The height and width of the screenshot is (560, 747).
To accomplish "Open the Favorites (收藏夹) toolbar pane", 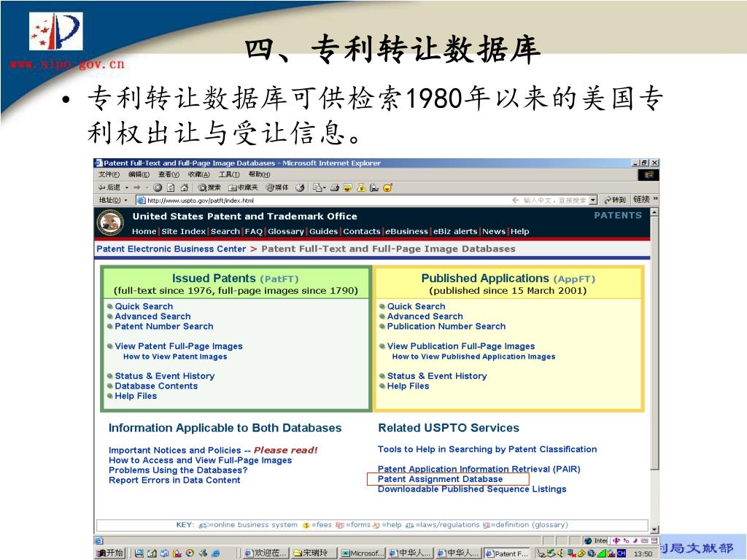I will 244,187.
